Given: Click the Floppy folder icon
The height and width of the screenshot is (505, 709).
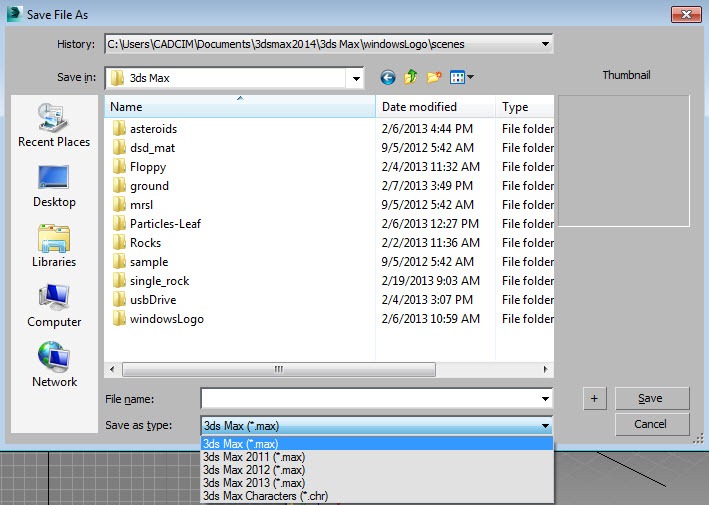Looking at the screenshot, I should coord(119,166).
